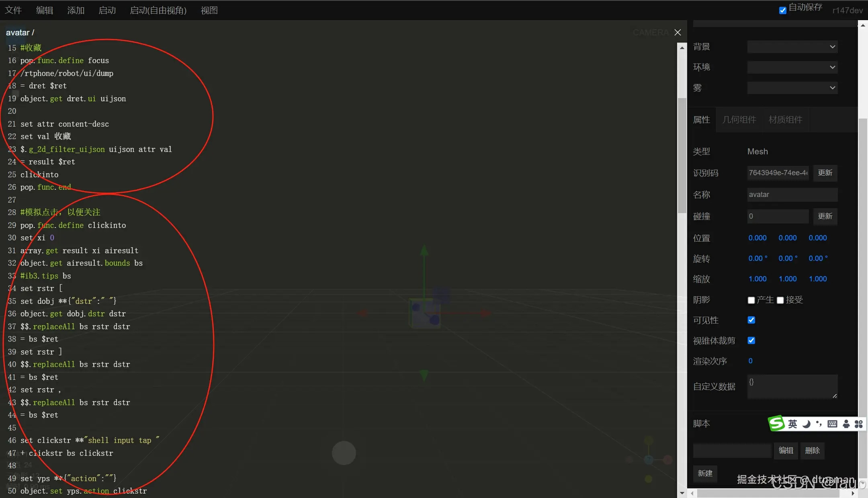The height and width of the screenshot is (498, 868).
Task: Open the soft keyboard icon on the IME bar
Action: point(832,424)
